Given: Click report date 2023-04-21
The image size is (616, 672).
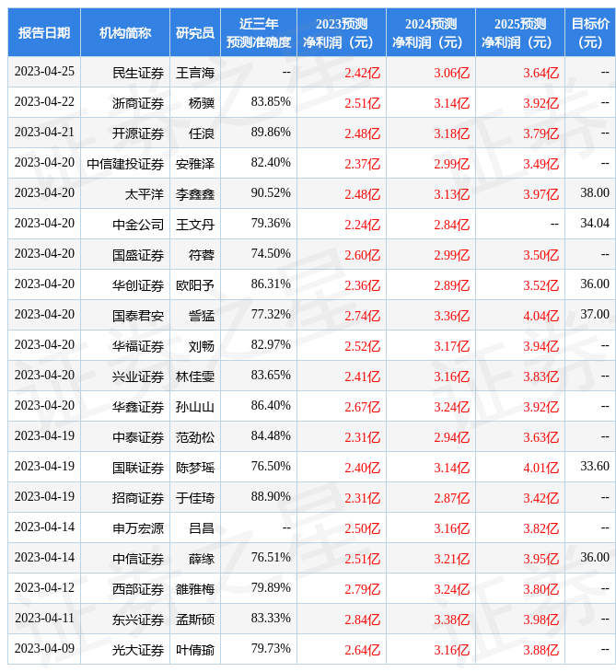Looking at the screenshot, I should pos(44,132).
